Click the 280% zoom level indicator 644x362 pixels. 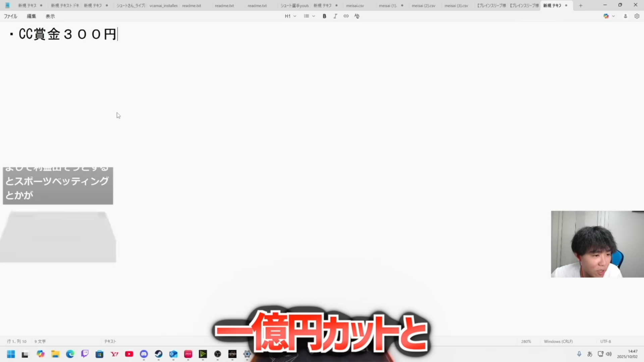526,341
